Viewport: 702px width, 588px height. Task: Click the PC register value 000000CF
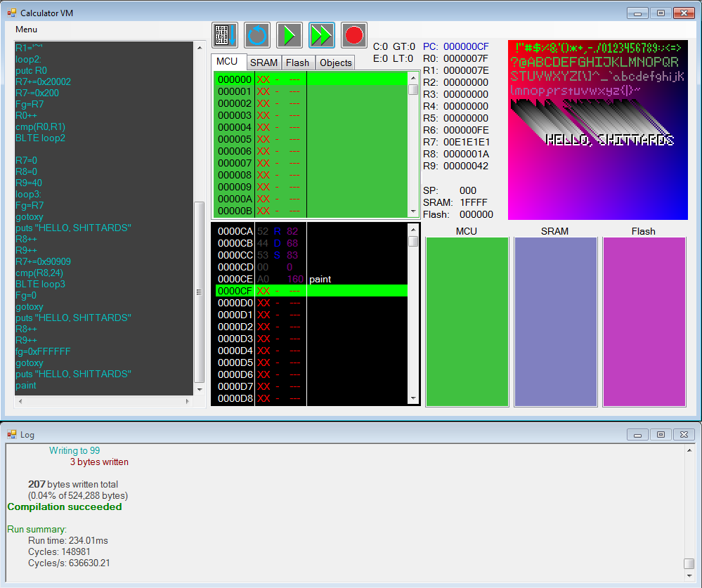[x=466, y=46]
